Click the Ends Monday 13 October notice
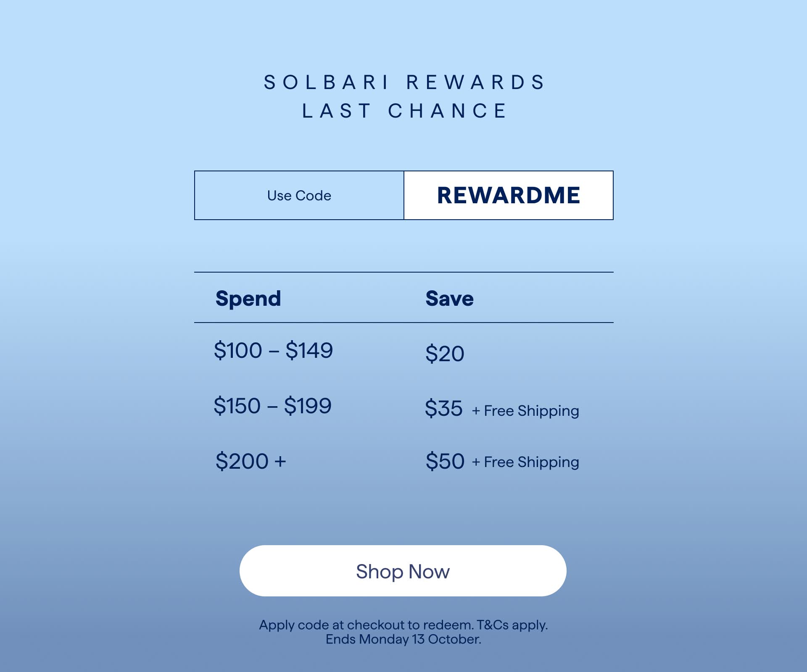The image size is (807, 672). [x=403, y=639]
